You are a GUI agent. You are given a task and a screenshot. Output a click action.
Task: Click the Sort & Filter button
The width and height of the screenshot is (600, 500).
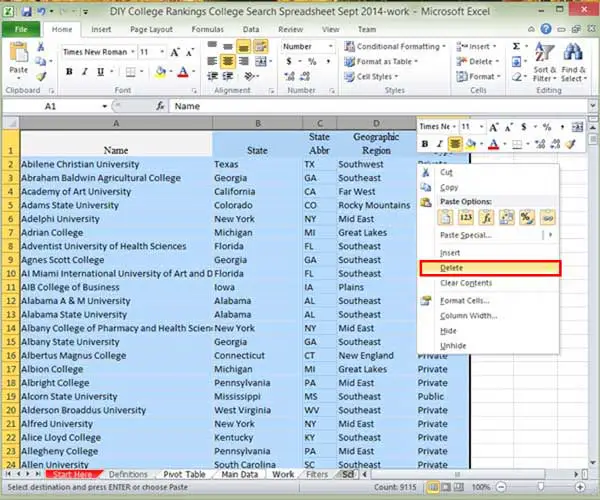pyautogui.click(x=545, y=61)
